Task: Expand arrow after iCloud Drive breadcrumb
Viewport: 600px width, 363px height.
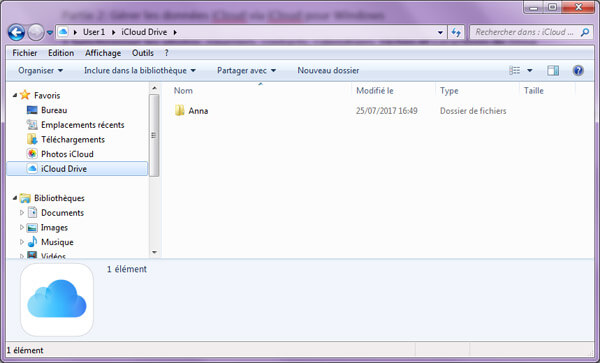Action: (x=175, y=33)
